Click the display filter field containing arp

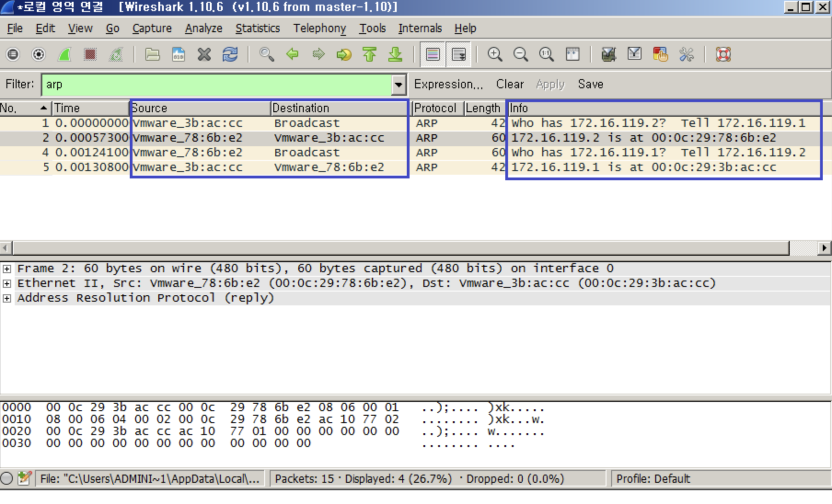(216, 85)
